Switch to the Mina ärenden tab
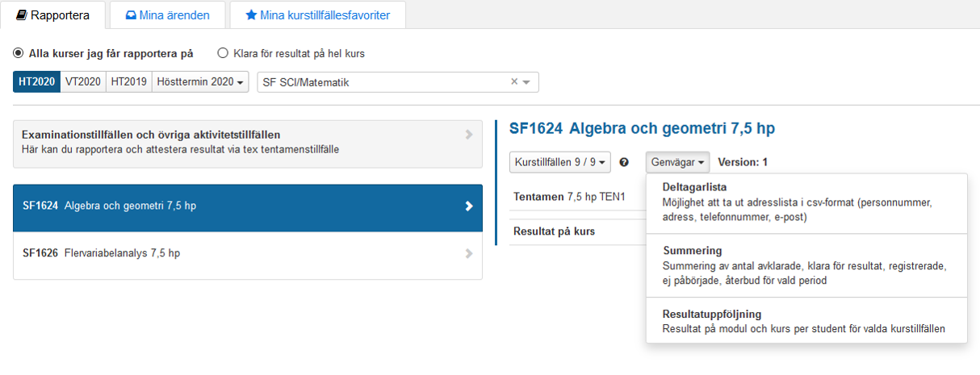The height and width of the screenshot is (375, 980). (168, 15)
